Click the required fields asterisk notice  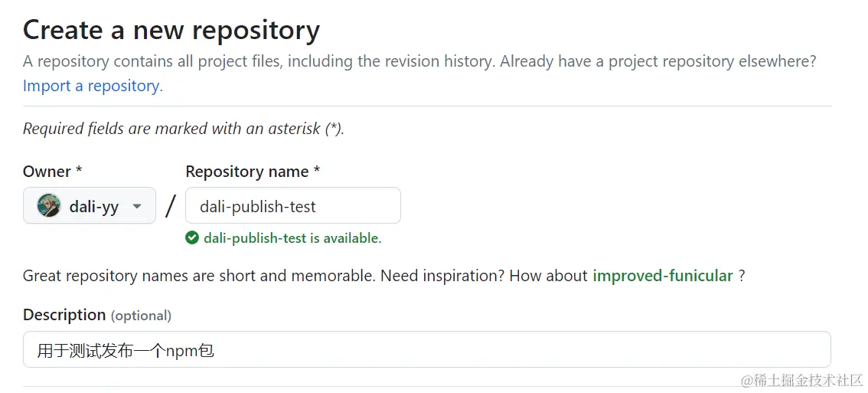point(184,129)
